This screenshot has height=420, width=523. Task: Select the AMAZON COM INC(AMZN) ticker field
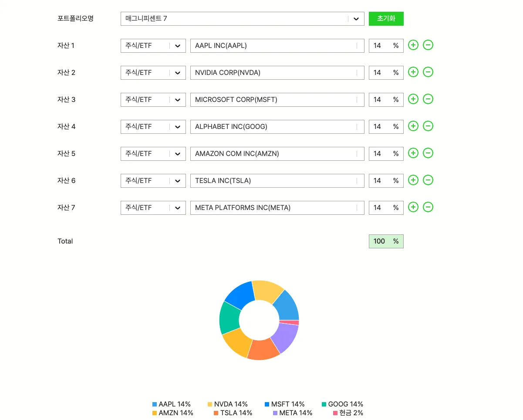(x=277, y=154)
